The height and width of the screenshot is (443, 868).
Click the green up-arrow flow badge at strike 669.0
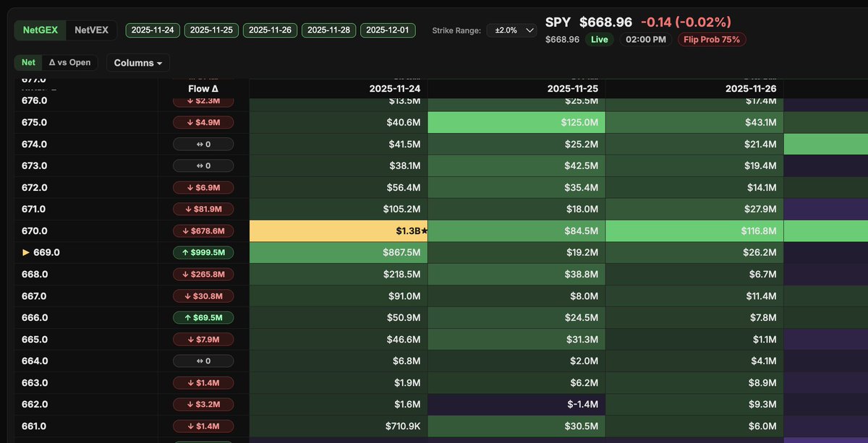pos(203,252)
